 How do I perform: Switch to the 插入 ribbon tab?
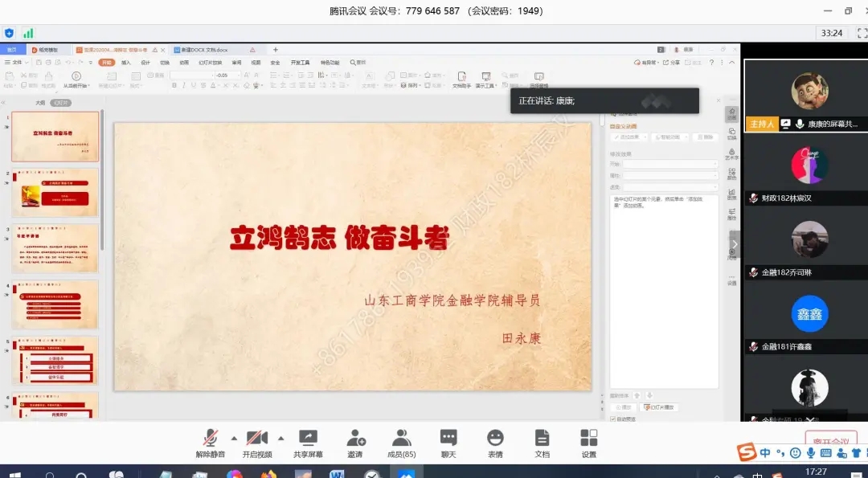[x=126, y=62]
